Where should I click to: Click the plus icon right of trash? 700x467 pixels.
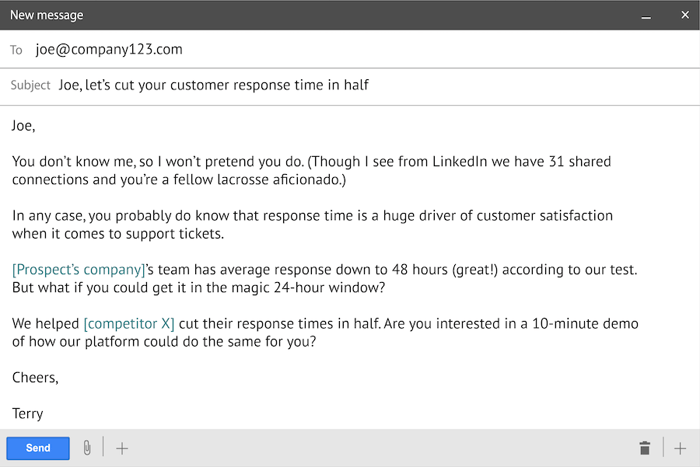pyautogui.click(x=680, y=448)
